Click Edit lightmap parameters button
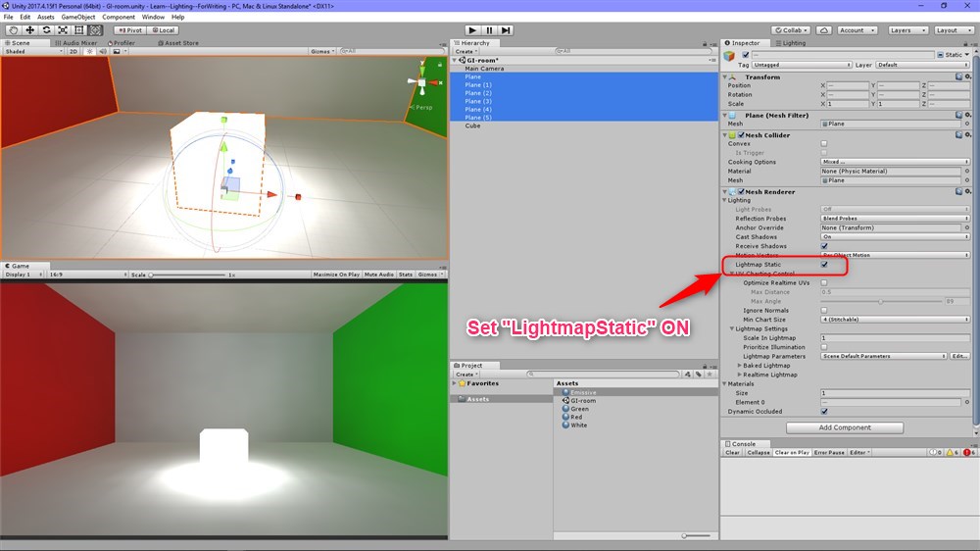980x551 pixels. tap(959, 357)
